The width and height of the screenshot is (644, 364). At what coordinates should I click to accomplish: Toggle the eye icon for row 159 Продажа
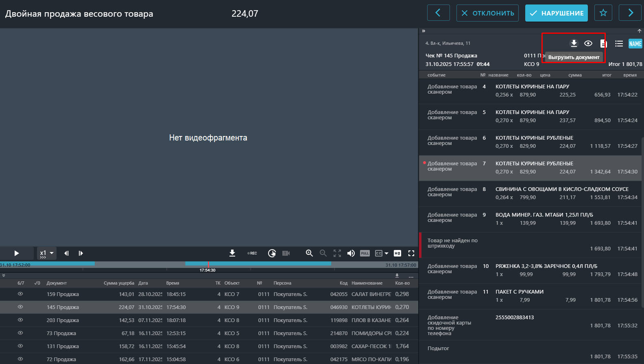(20, 294)
